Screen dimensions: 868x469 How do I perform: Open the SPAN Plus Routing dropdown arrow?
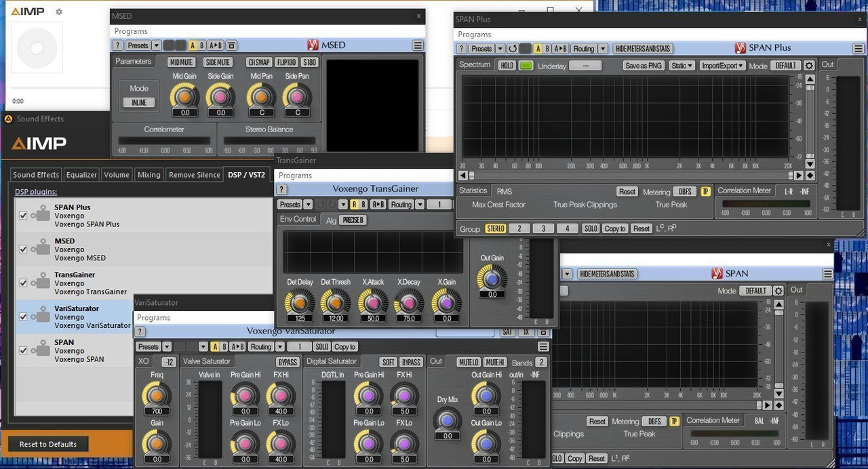click(602, 49)
